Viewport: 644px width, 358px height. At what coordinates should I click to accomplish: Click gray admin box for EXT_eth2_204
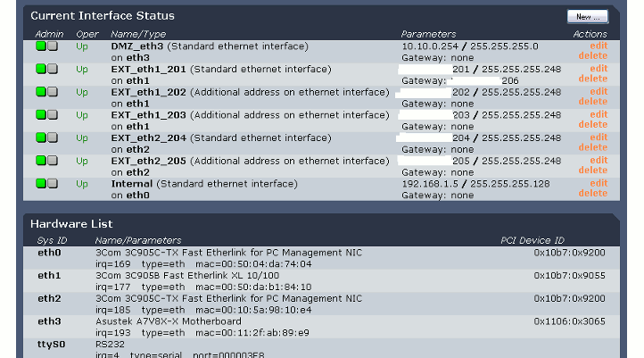(x=53, y=138)
